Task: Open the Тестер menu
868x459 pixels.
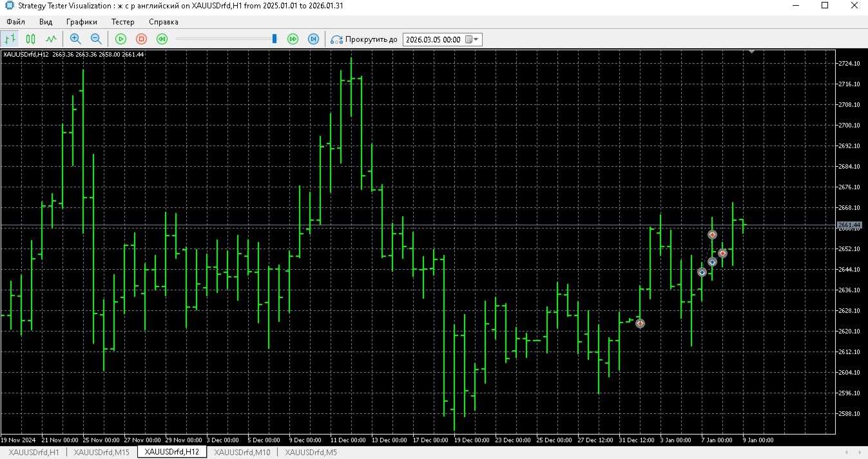Action: pyautogui.click(x=122, y=21)
